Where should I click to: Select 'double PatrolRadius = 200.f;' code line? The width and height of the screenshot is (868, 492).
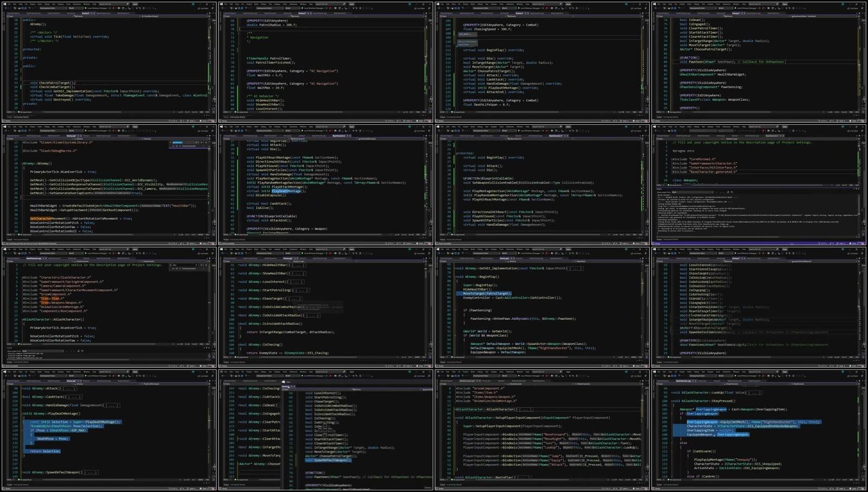coord(272,25)
